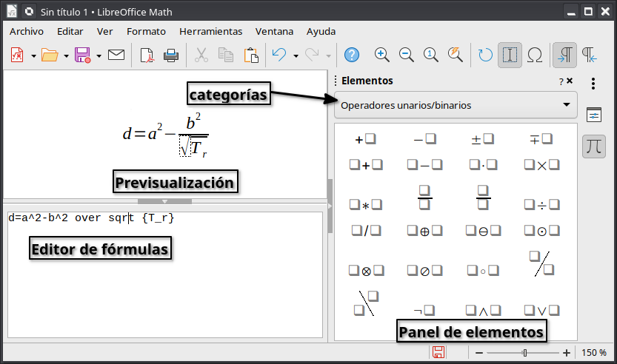Screen dimensions: 617x364
Task: Toggle the Formula Cursor button
Action: pos(510,55)
